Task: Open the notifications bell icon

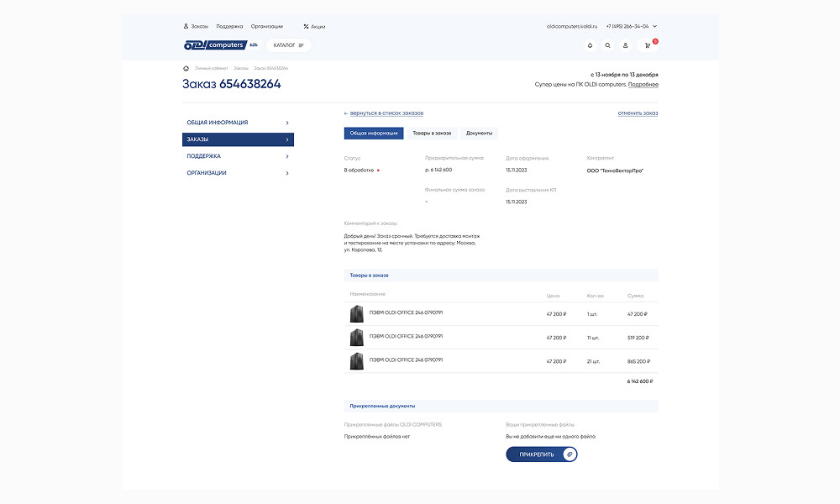Action: click(x=590, y=45)
